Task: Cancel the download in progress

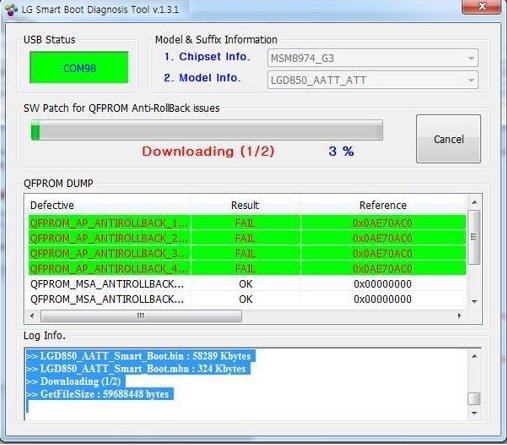Action: (x=448, y=139)
